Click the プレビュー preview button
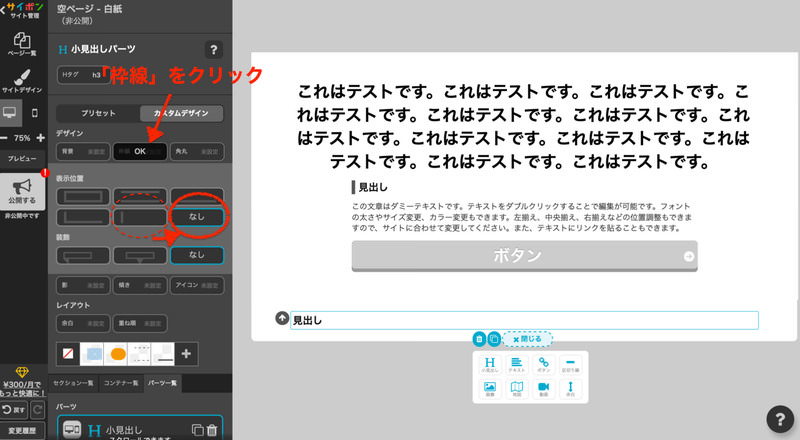The height and width of the screenshot is (440, 800). 22,159
